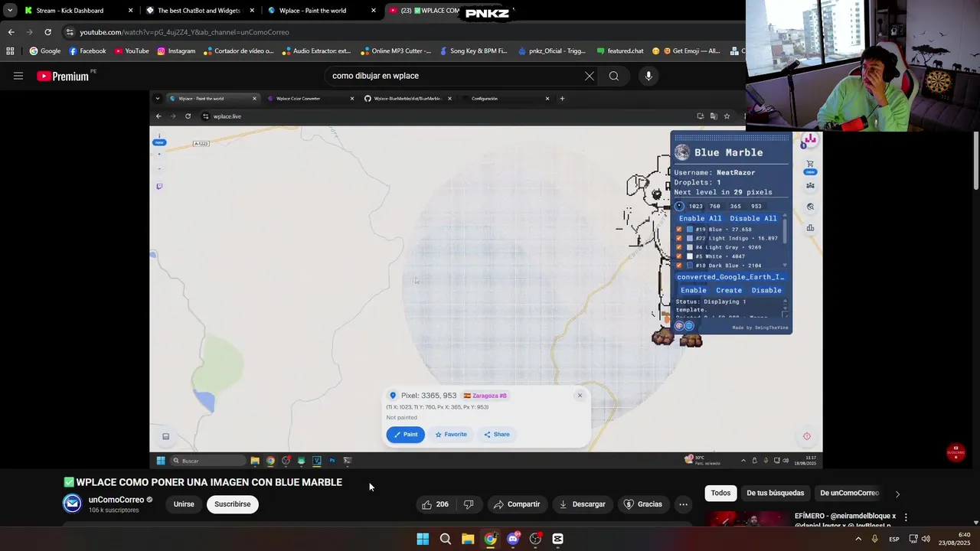The height and width of the screenshot is (551, 980).
Task: Like the video with 206 likes
Action: [x=435, y=504]
